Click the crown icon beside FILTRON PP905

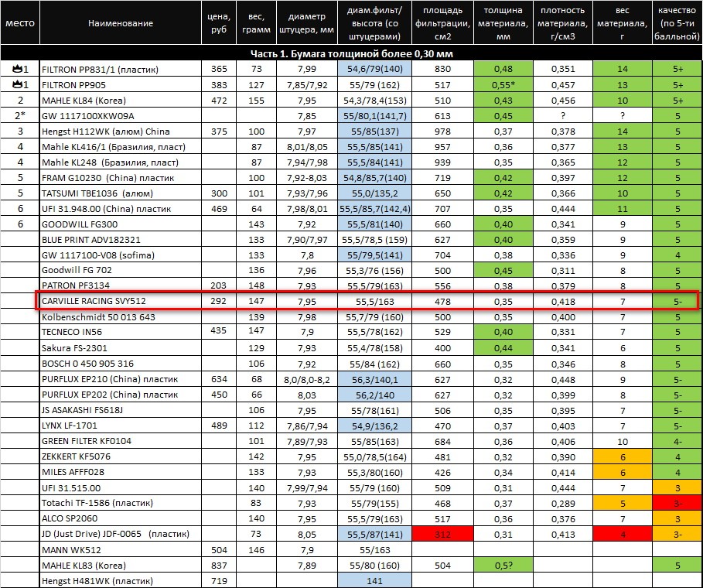pyautogui.click(x=18, y=84)
